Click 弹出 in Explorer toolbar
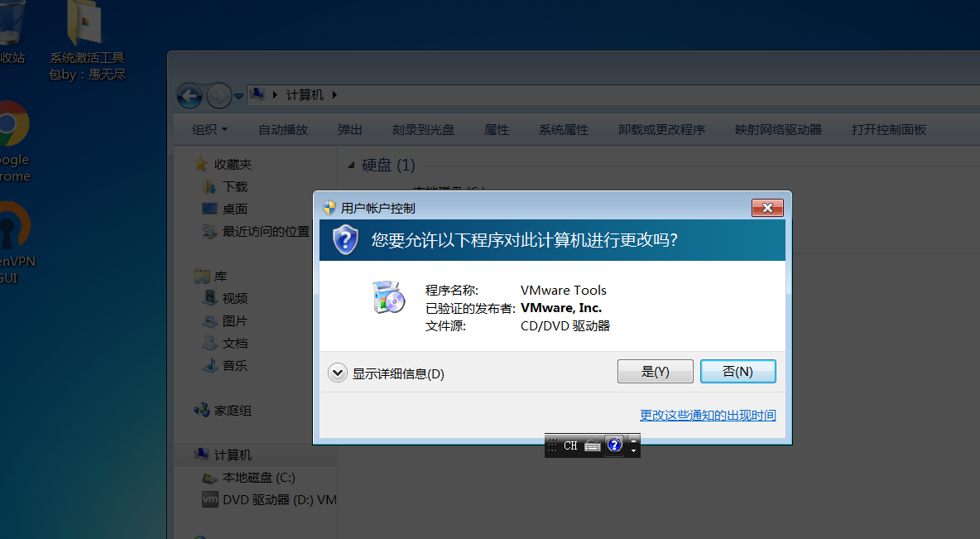Screen dimensions: 980x539 pyautogui.click(x=349, y=129)
